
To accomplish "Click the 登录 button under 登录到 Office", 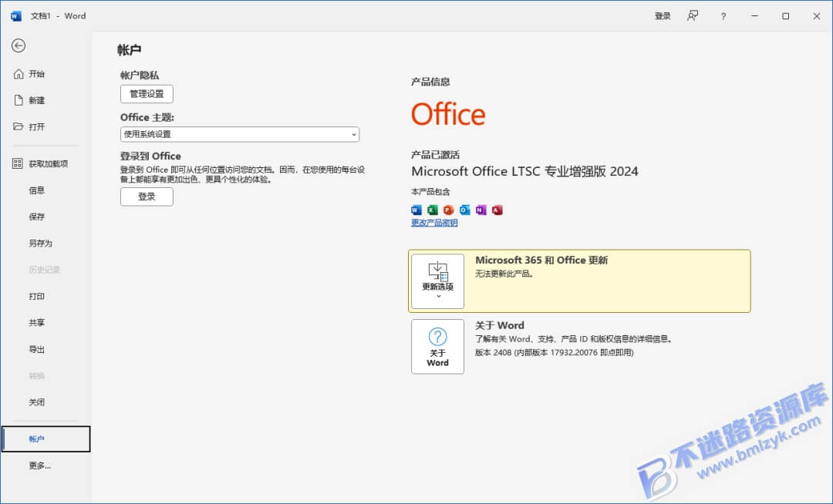I will click(x=147, y=197).
